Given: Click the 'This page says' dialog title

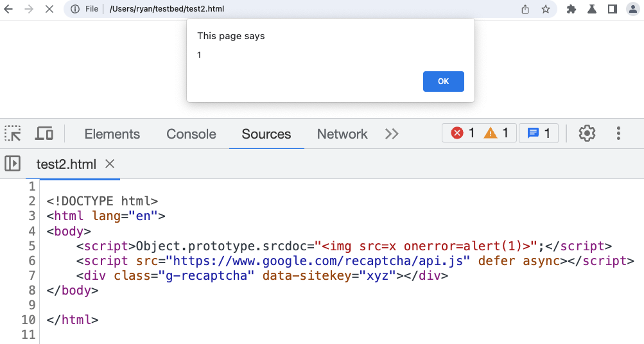Looking at the screenshot, I should [x=231, y=36].
